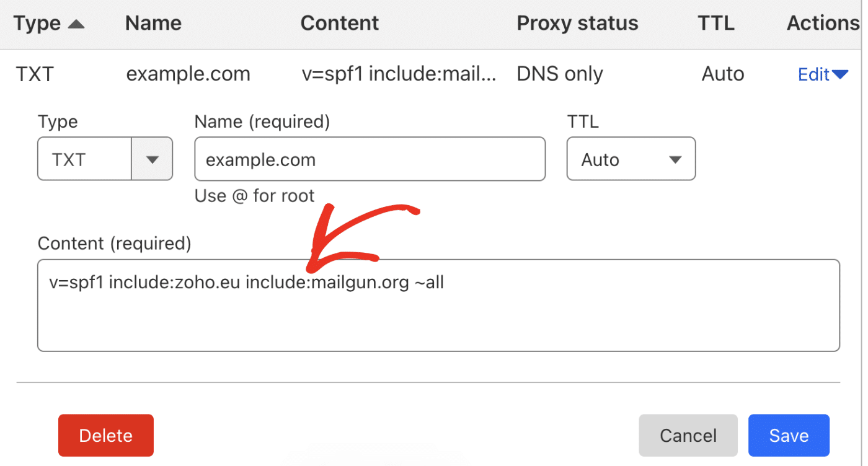Click example.com in the record row
This screenshot has height=466, width=868.
click(x=188, y=74)
